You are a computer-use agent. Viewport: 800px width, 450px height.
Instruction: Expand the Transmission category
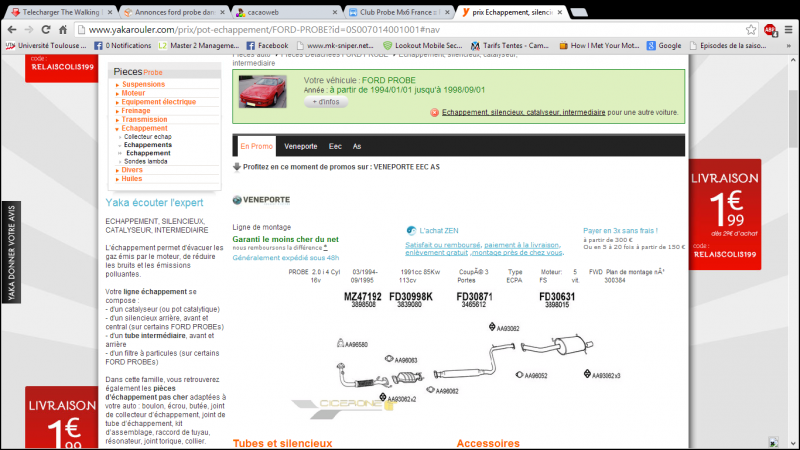tap(144, 119)
